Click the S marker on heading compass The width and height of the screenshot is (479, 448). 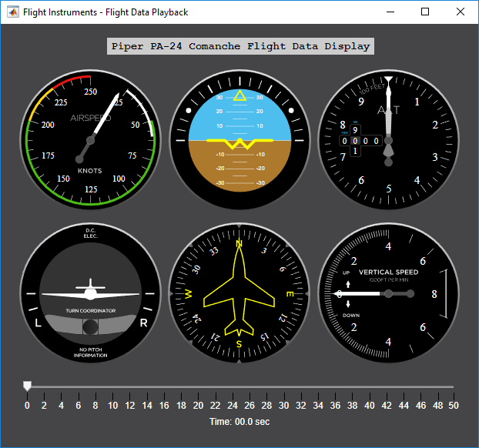tap(239, 344)
